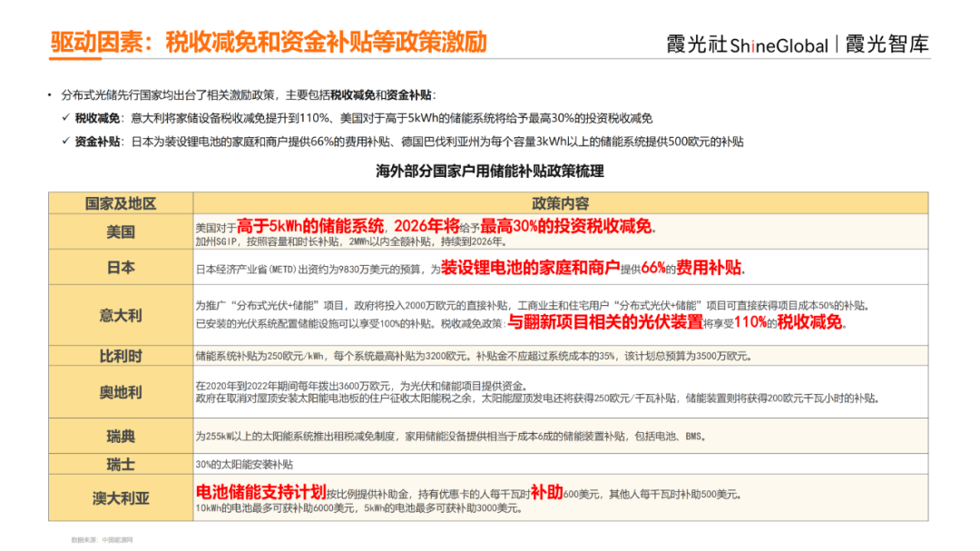Click the line starting 10kWh的电池最多可获补助
The image size is (980, 551).
pos(358,508)
